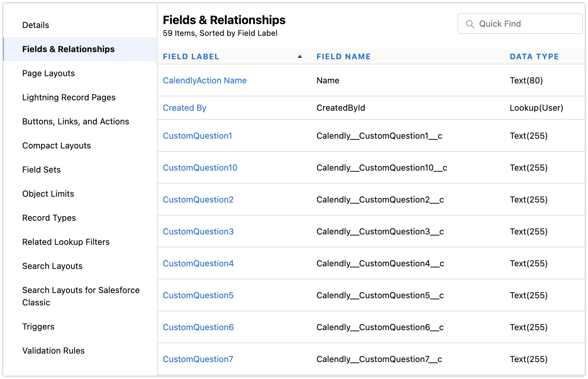Open Record Types
This screenshot has height=379, width=588.
point(49,218)
